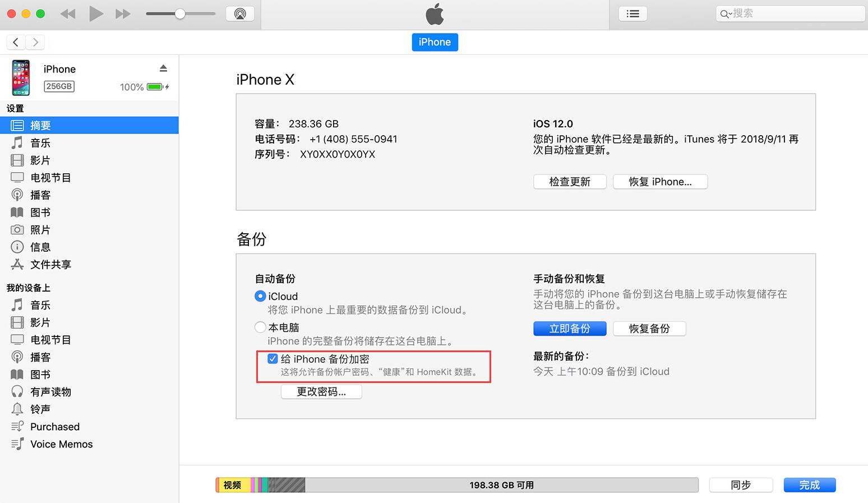The height and width of the screenshot is (503, 868).
Task: Eject the connected iPhone
Action: (163, 67)
